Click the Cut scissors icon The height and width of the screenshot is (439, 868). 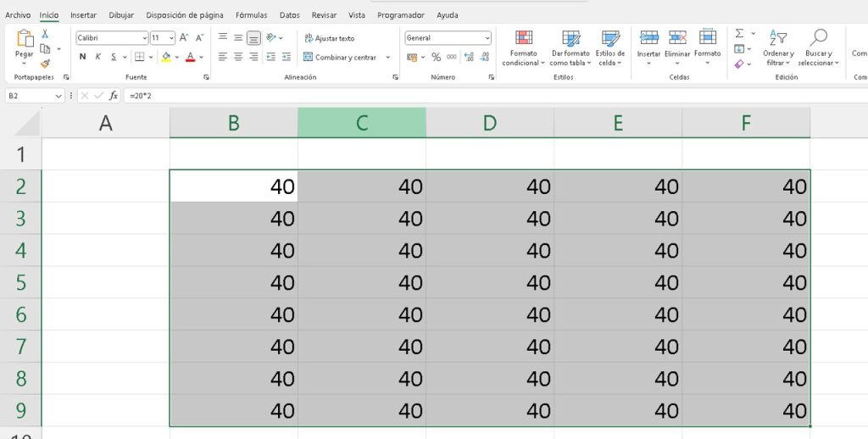[45, 34]
